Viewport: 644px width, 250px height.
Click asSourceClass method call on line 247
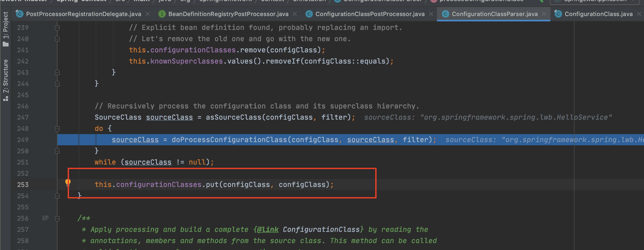click(233, 117)
